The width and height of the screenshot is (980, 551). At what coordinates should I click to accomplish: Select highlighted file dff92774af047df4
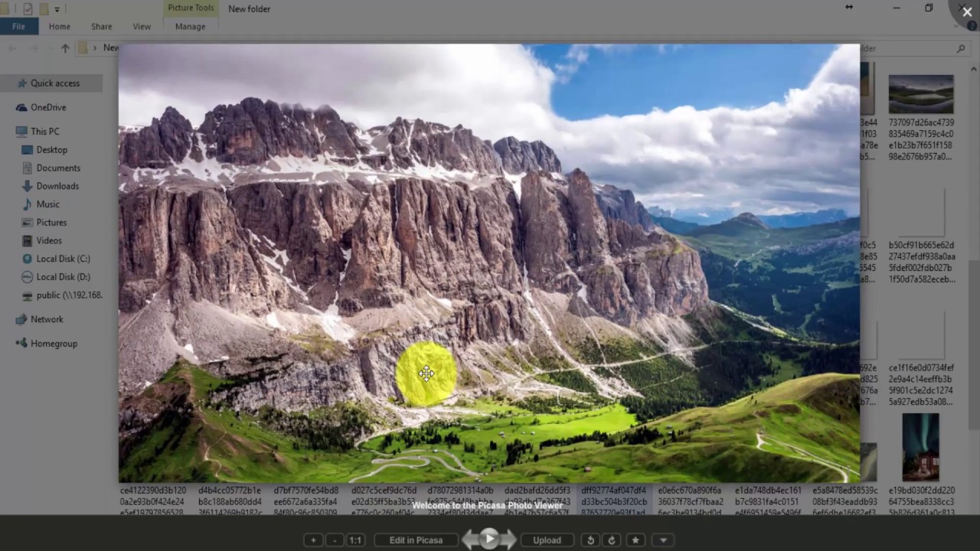(x=613, y=501)
